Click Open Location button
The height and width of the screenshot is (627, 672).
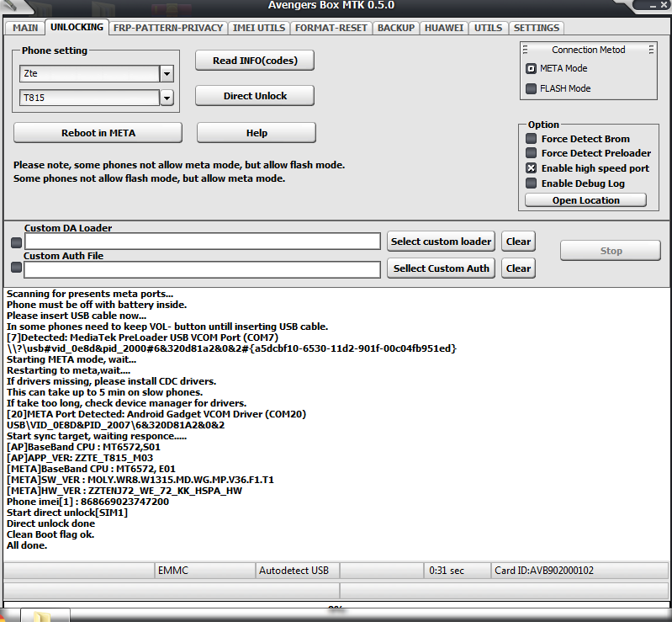click(x=585, y=200)
